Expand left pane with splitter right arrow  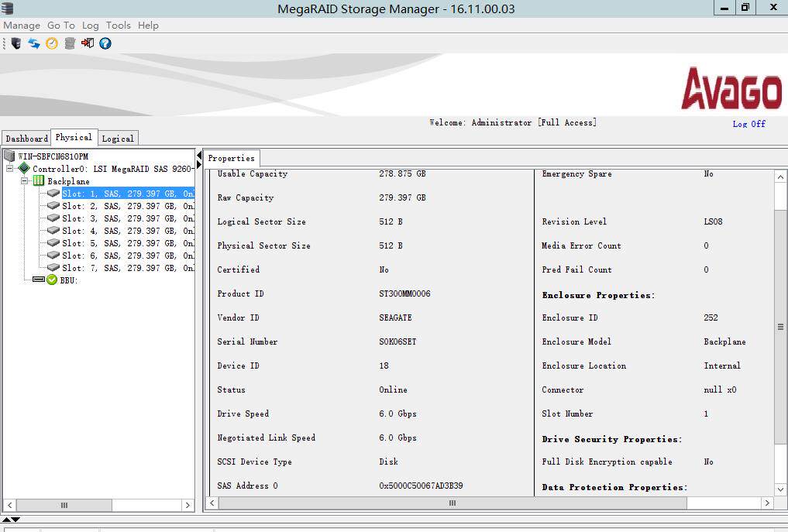(199, 164)
